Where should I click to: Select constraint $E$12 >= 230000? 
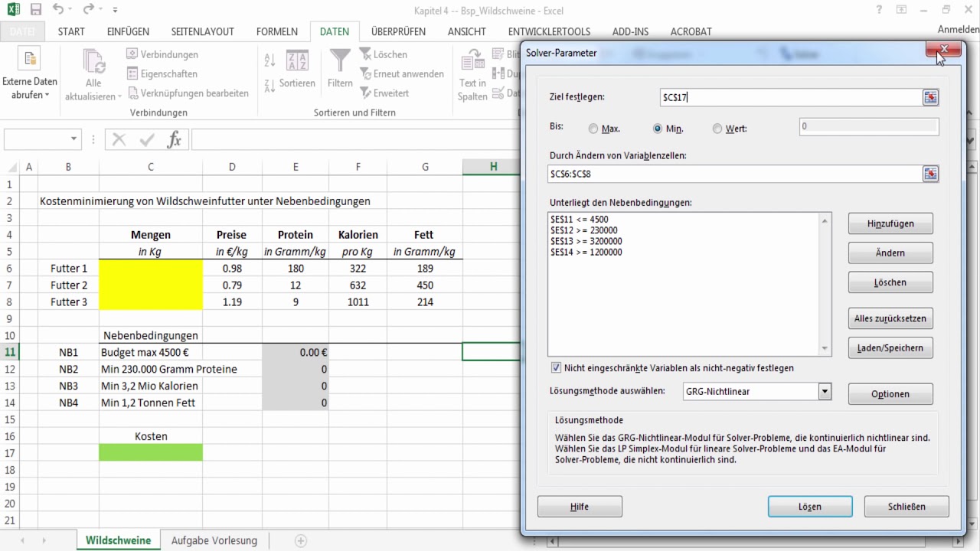(584, 230)
